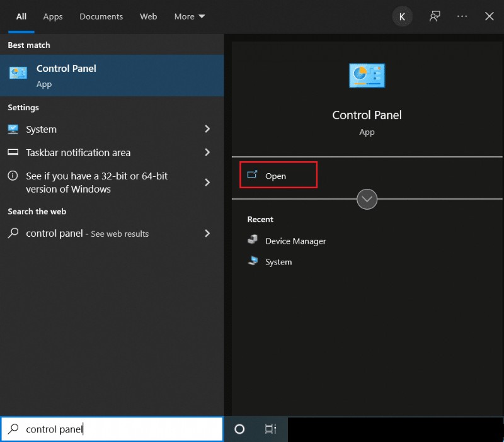Expand the More tab dropdown
The width and height of the screenshot is (504, 442).
[189, 16]
